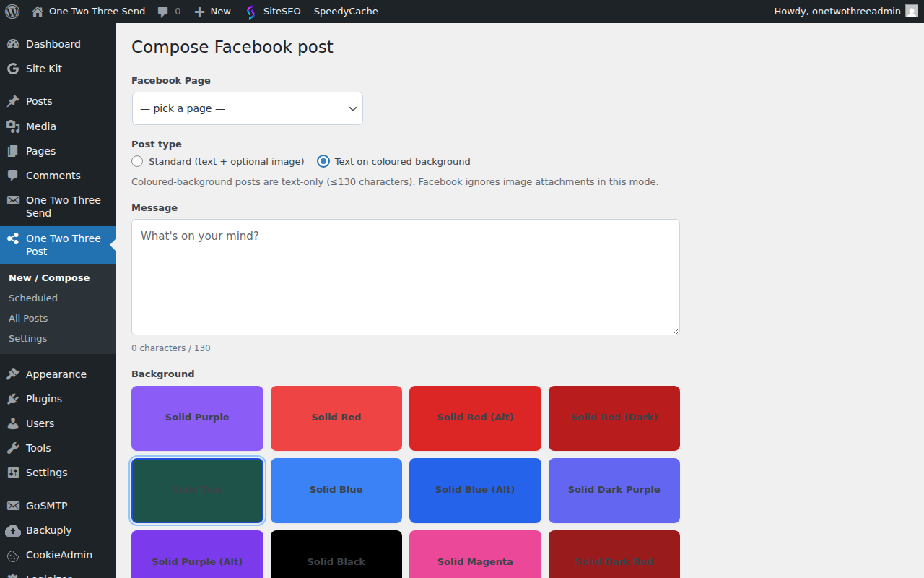Choose the Solid Dark Red background
The height and width of the screenshot is (578, 924).
click(x=614, y=554)
